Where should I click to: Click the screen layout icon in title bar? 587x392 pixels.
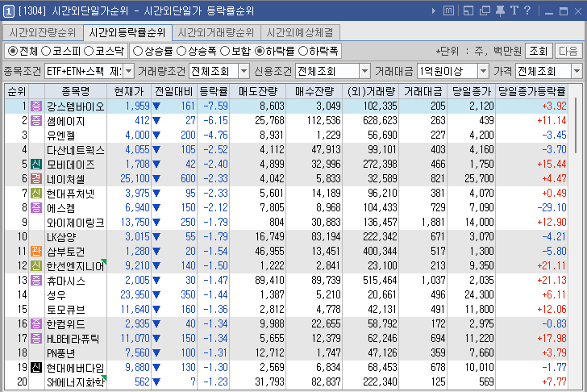coord(468,10)
